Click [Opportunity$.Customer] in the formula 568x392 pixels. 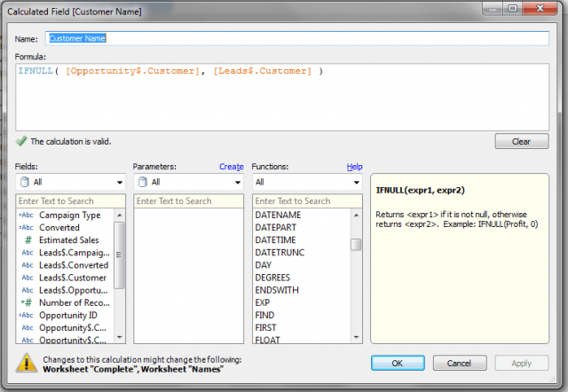click(132, 71)
